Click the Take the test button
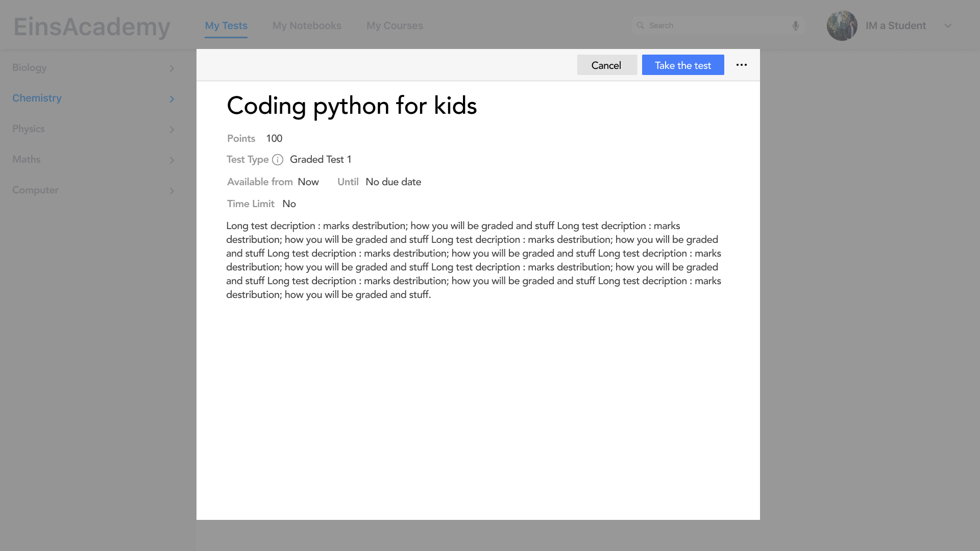The image size is (980, 551). tap(682, 65)
